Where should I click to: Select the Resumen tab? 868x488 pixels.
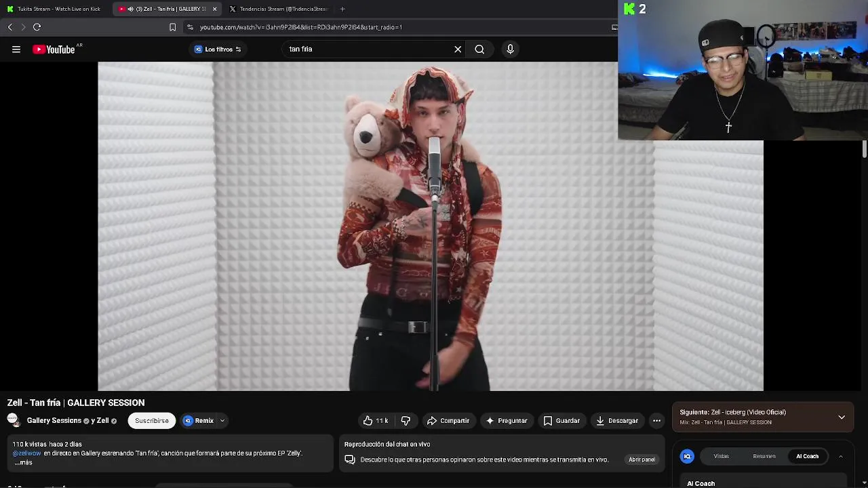(x=764, y=456)
